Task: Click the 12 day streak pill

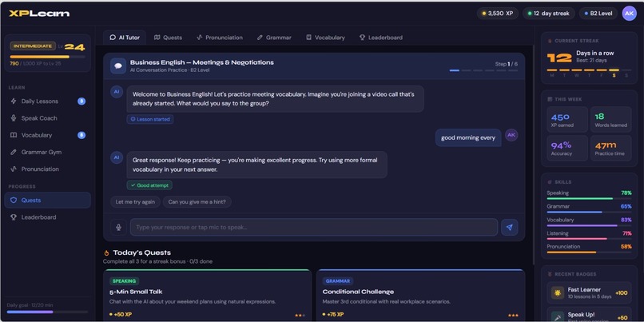Action: [x=549, y=14]
